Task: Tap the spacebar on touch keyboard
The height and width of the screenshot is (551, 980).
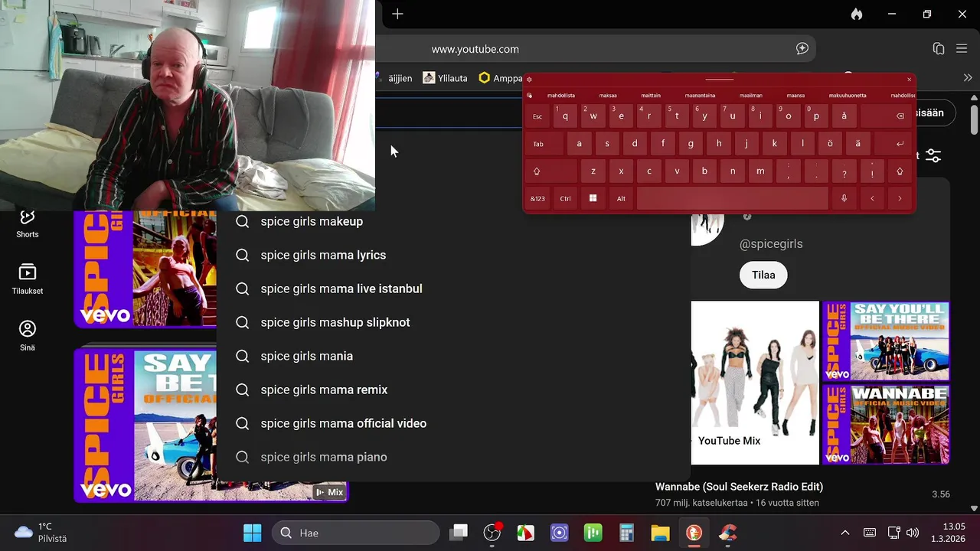Action: (732, 198)
